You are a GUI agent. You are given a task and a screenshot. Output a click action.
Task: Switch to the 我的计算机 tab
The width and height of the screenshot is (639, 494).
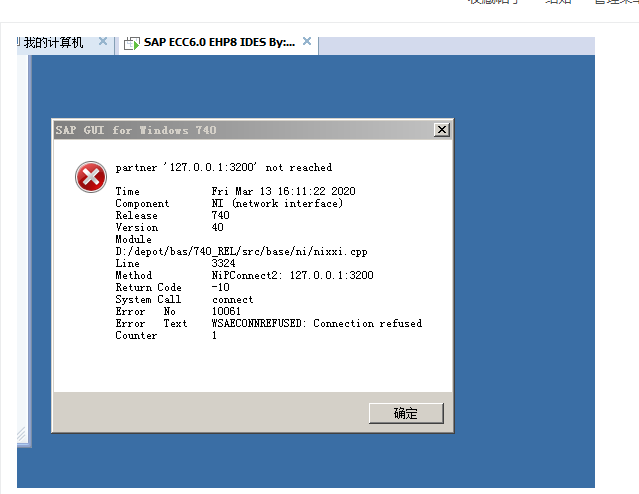tap(53, 42)
